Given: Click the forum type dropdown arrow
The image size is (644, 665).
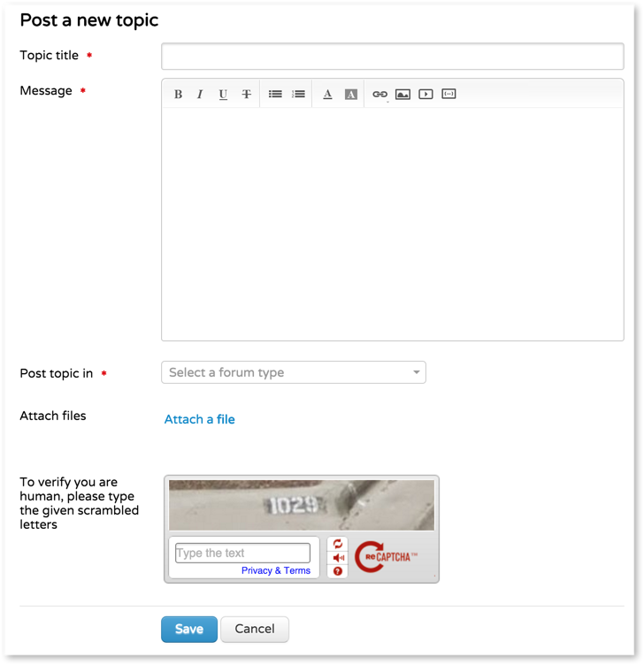Looking at the screenshot, I should [x=417, y=372].
